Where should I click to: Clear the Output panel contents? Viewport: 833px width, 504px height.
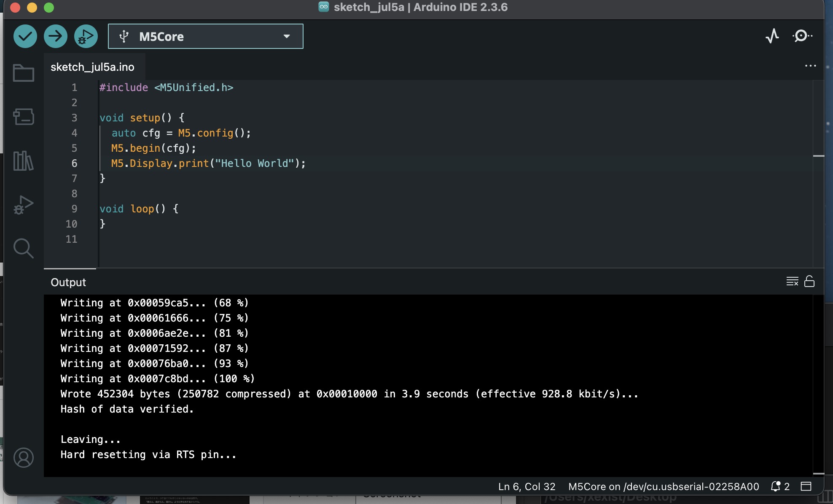(x=792, y=281)
